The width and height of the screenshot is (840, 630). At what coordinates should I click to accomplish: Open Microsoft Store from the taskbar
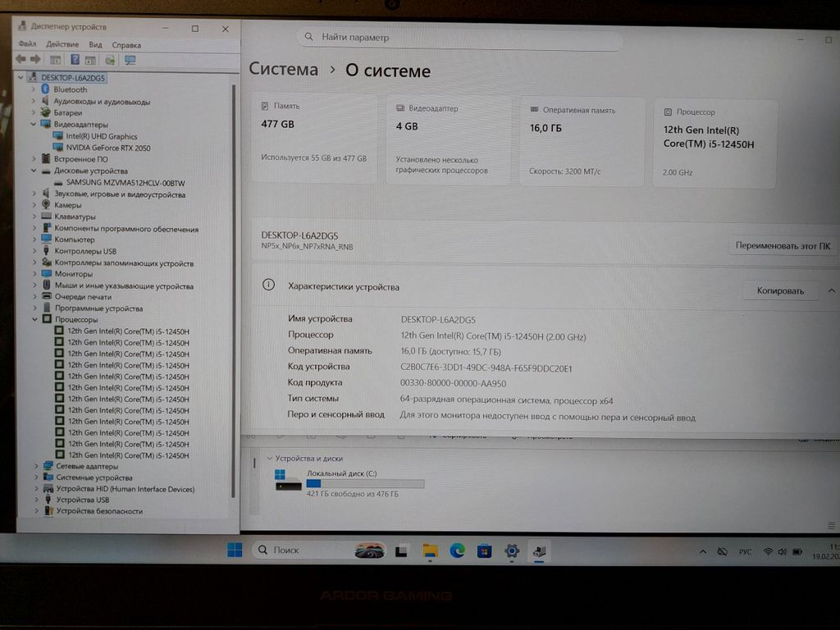pyautogui.click(x=484, y=550)
